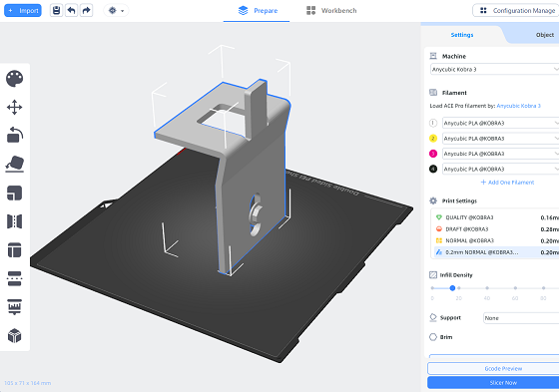
Task: Select the Object panel tab
Action: (x=545, y=35)
